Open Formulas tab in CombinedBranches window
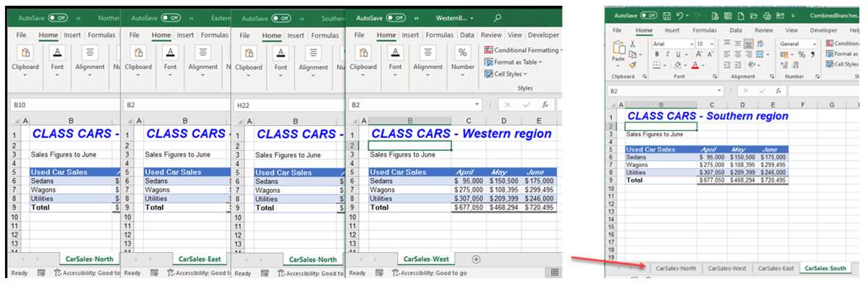Viewport: 868px width, 286px height. (x=705, y=30)
